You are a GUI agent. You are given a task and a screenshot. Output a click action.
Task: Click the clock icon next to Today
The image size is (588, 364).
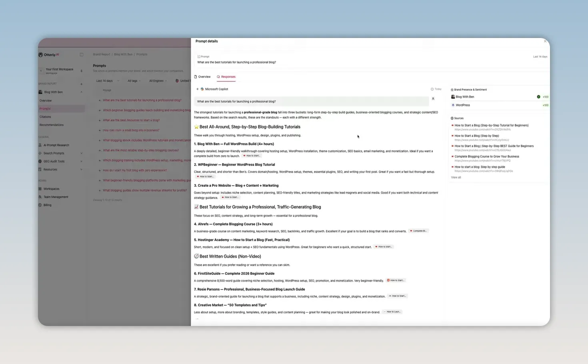(x=432, y=89)
